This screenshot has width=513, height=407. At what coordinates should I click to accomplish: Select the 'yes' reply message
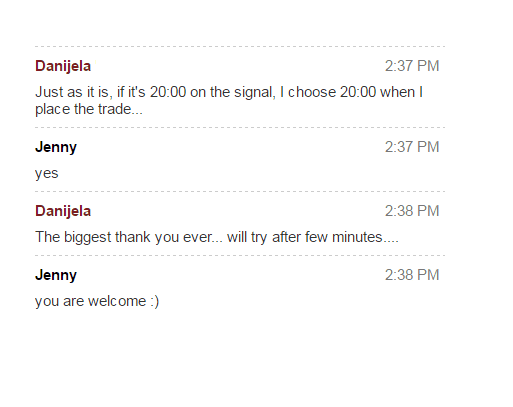point(47,173)
